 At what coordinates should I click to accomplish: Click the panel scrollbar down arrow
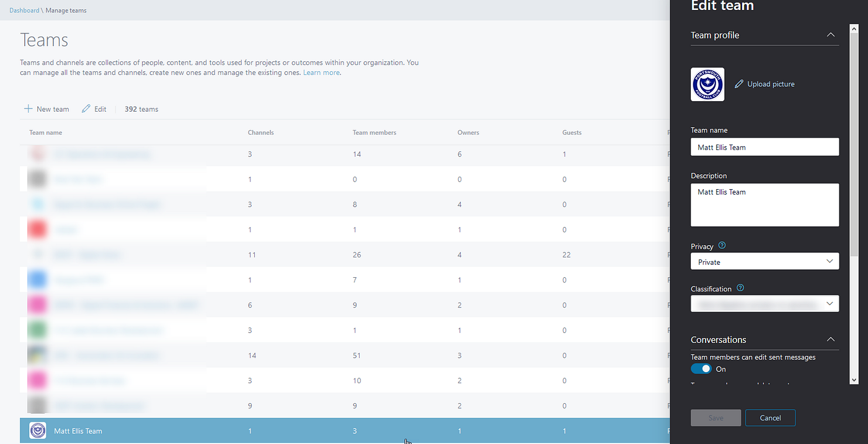click(854, 380)
